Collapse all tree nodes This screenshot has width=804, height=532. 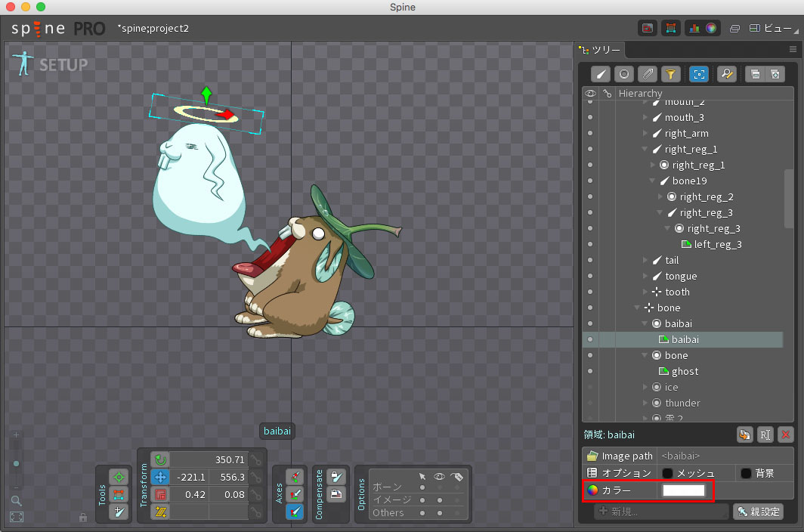[x=756, y=74]
